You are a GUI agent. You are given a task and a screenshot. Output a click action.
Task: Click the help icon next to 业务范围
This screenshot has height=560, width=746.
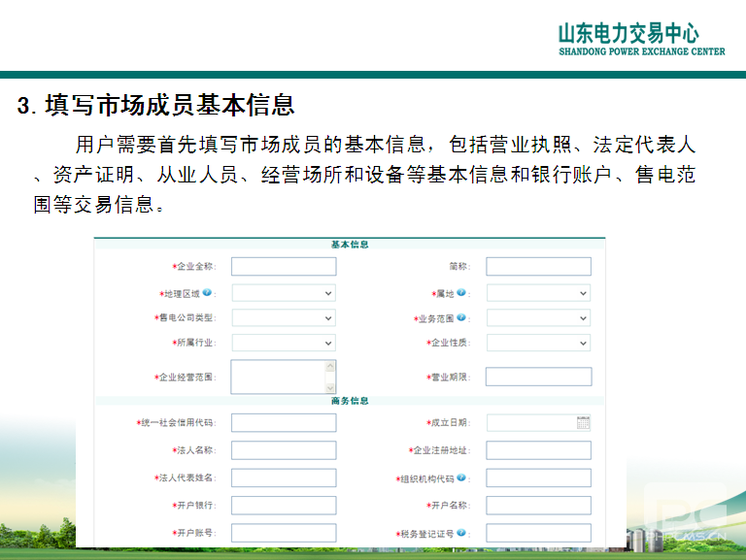pyautogui.click(x=461, y=317)
